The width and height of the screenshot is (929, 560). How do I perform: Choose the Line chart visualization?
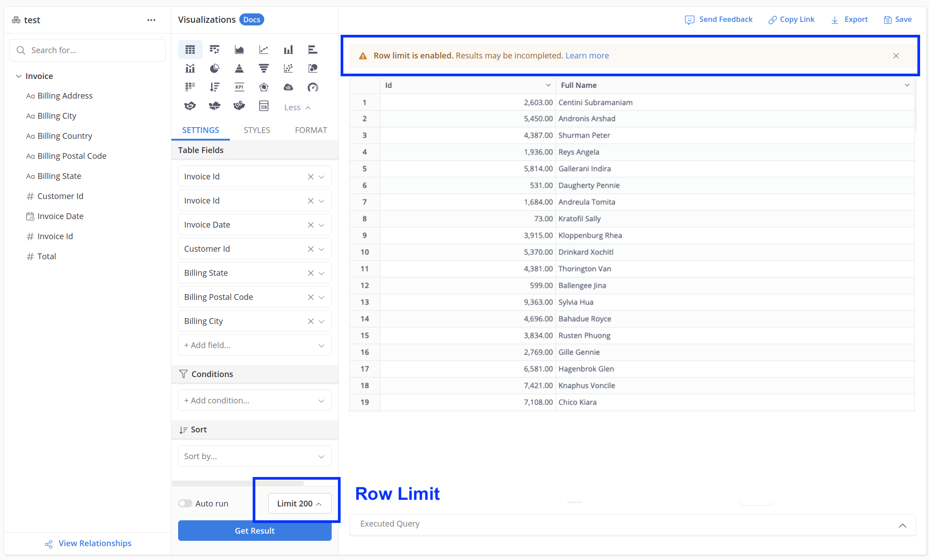pyautogui.click(x=264, y=50)
